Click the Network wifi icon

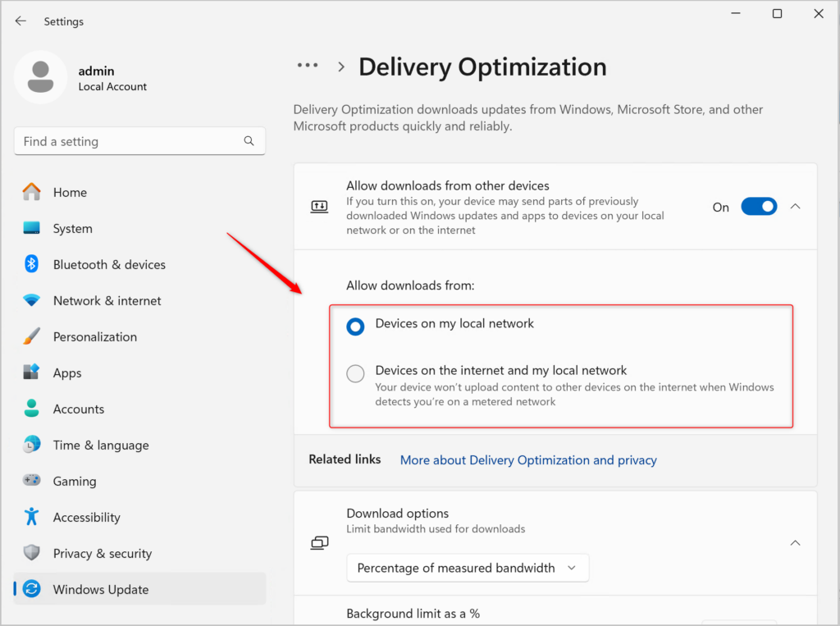coord(32,300)
